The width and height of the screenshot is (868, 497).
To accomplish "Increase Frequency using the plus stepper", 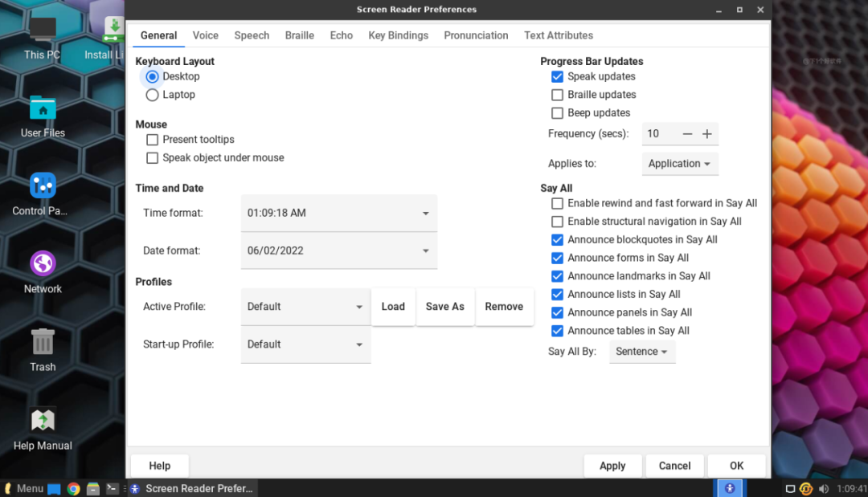I will pos(707,134).
